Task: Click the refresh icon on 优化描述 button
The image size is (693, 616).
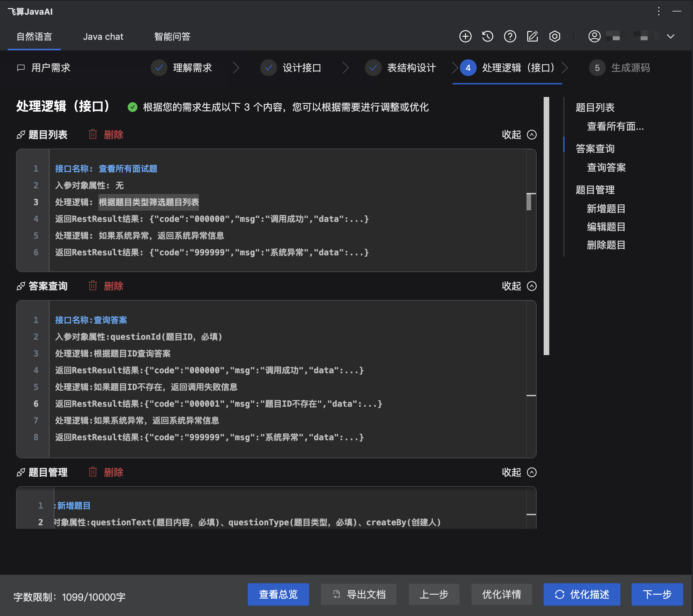Action: [x=560, y=594]
